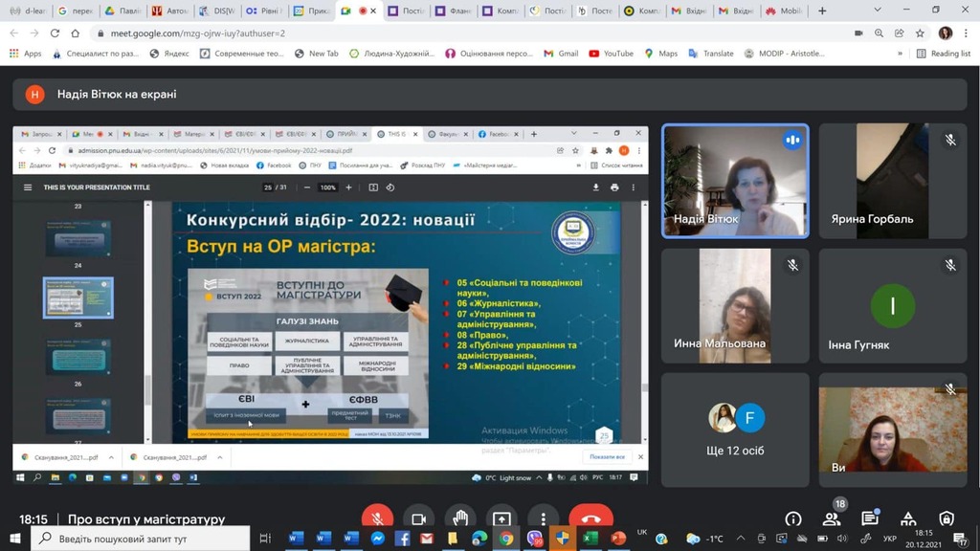980x551 pixels.
Task: Show the participants list with 18 people
Action: click(832, 518)
